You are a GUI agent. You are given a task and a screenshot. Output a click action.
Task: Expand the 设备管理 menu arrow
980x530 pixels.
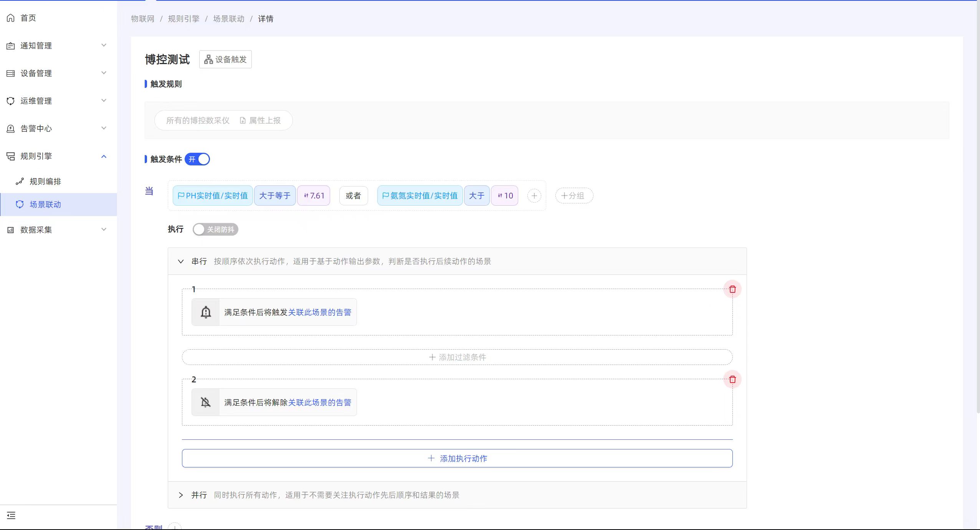(x=104, y=73)
